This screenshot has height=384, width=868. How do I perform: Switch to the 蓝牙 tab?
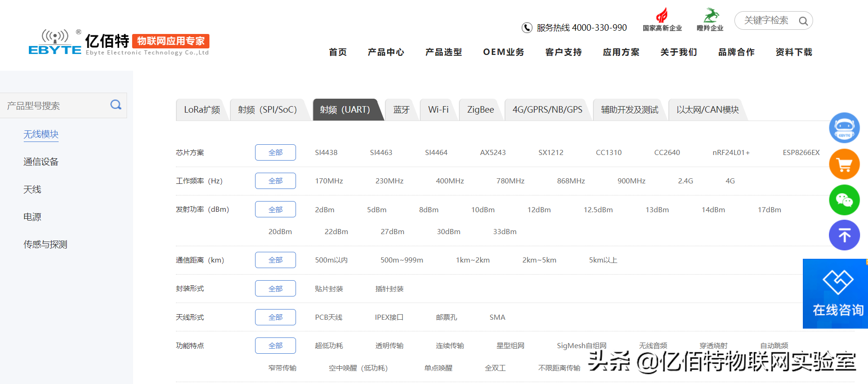(x=401, y=110)
